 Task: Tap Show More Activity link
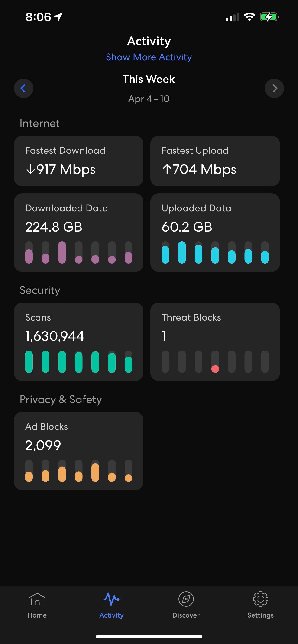[x=149, y=57]
